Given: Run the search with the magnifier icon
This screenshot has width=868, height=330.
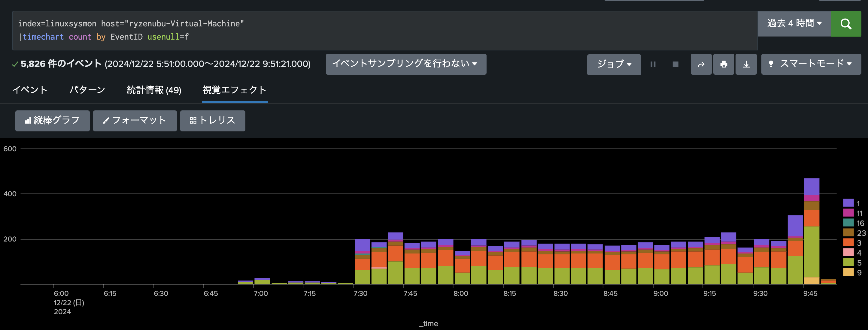Looking at the screenshot, I should tap(846, 24).
